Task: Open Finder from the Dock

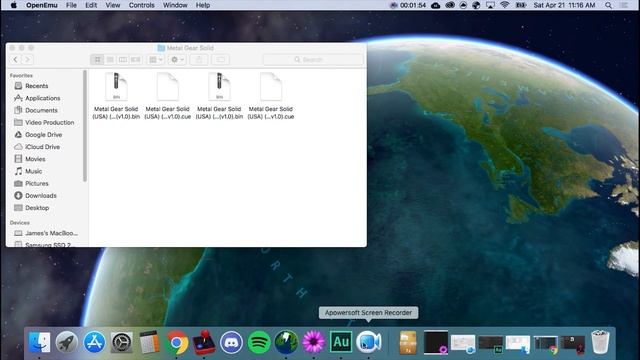Action: 40,342
